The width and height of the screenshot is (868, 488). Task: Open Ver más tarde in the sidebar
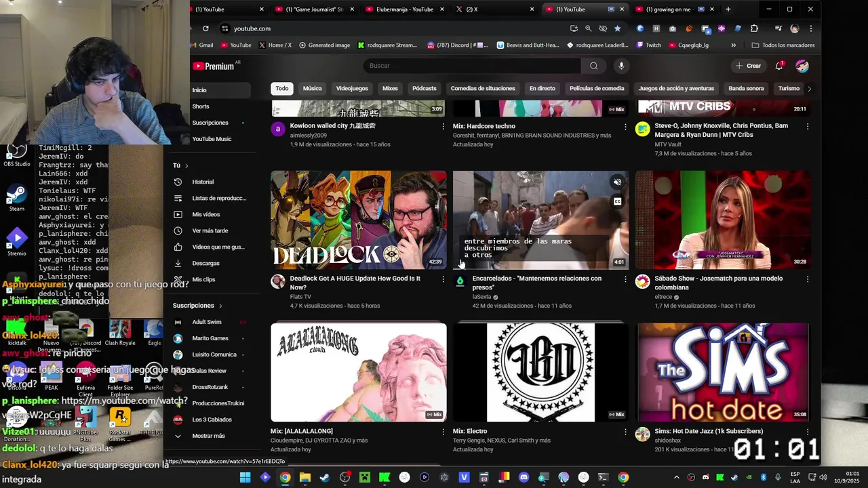[x=210, y=230]
